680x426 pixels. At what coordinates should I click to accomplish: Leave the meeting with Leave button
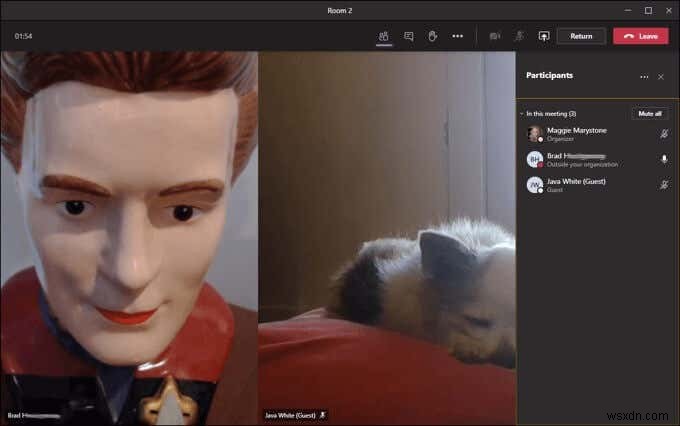pos(641,36)
